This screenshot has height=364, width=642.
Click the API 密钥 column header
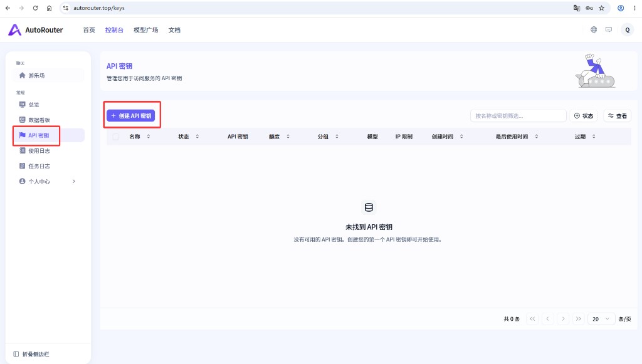[x=238, y=137]
